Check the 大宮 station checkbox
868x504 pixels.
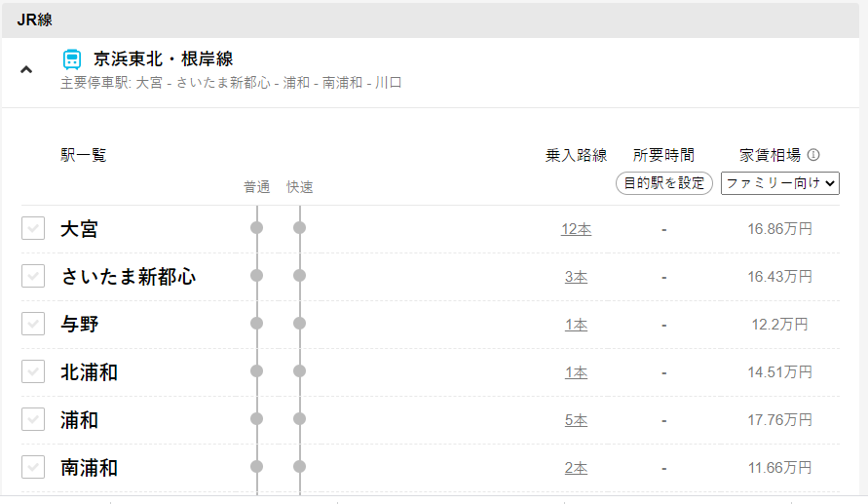click(33, 228)
